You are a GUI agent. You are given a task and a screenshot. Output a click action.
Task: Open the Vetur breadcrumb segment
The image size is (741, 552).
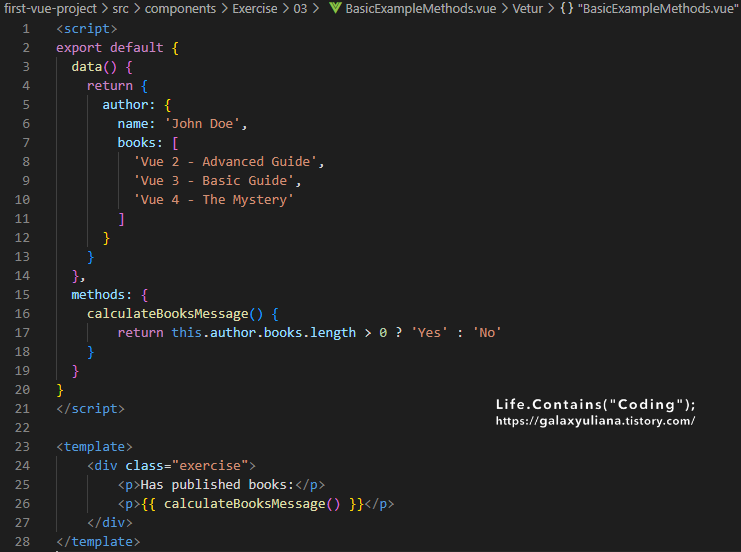[x=527, y=9]
